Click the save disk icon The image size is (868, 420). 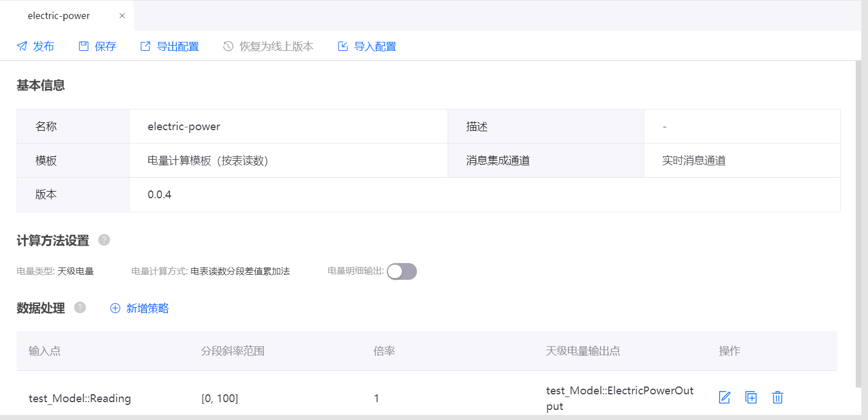point(84,46)
